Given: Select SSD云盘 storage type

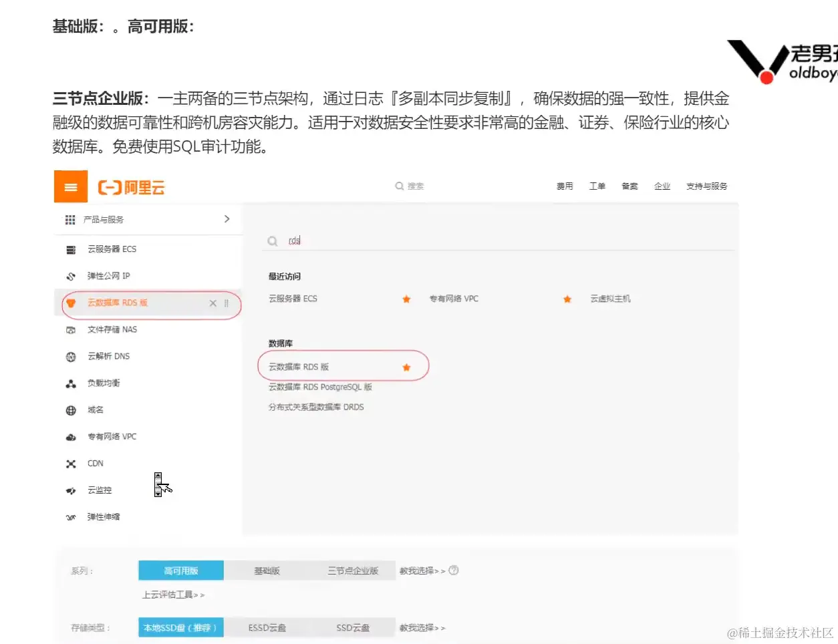Looking at the screenshot, I should coord(353,627).
